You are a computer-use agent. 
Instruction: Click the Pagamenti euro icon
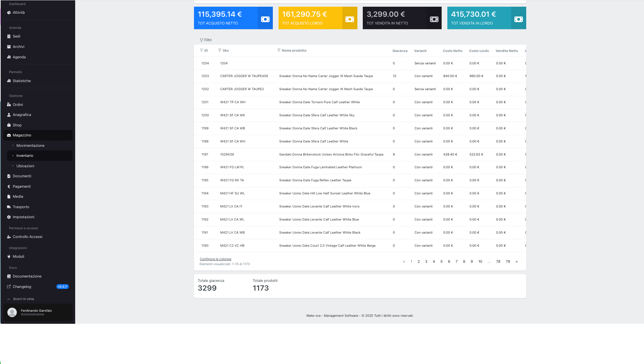pos(9,186)
